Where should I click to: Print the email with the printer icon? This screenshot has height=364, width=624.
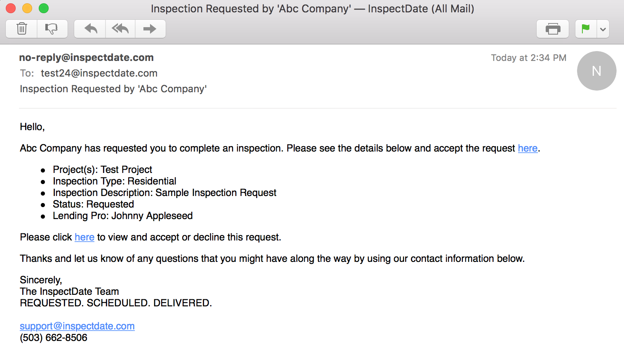coord(553,29)
